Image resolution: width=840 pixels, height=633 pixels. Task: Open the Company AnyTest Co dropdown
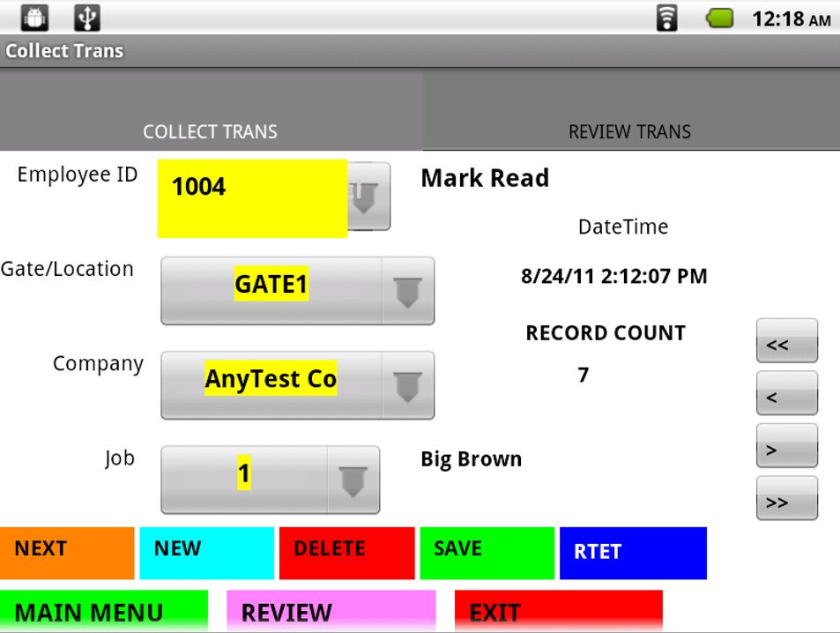[407, 385]
